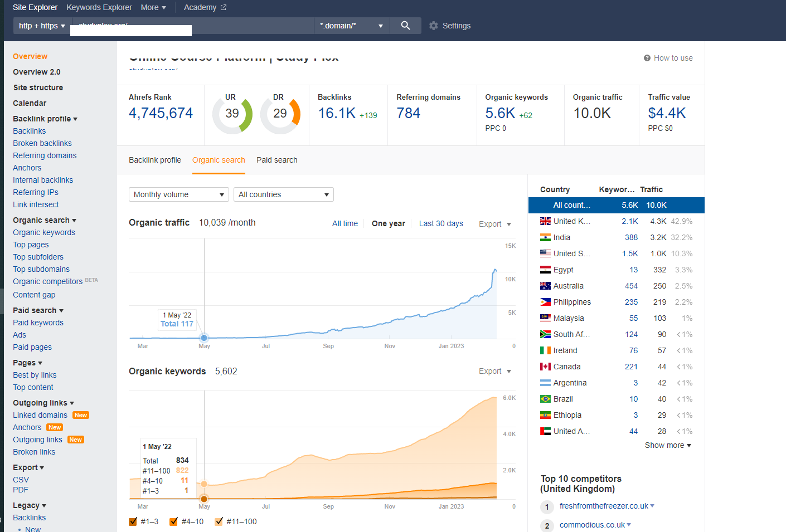Select the All time range
The image size is (786, 532).
click(x=345, y=223)
